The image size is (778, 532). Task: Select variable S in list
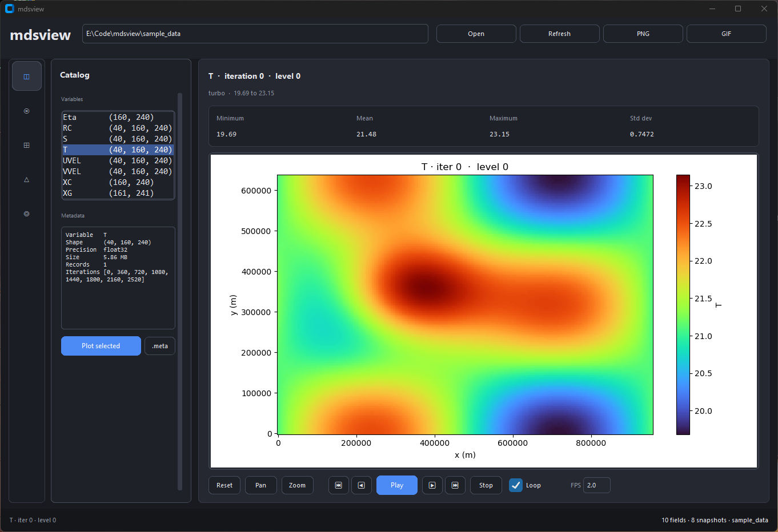point(118,139)
